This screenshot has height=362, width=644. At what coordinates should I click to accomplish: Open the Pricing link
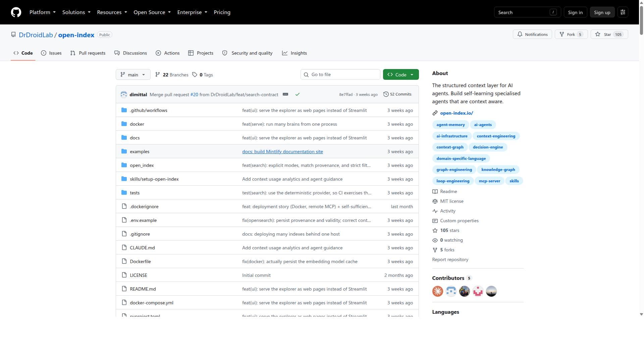pyautogui.click(x=222, y=12)
